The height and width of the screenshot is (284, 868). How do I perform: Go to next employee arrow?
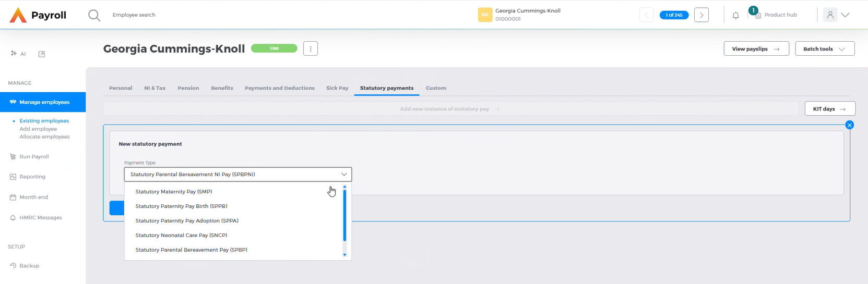pyautogui.click(x=701, y=15)
